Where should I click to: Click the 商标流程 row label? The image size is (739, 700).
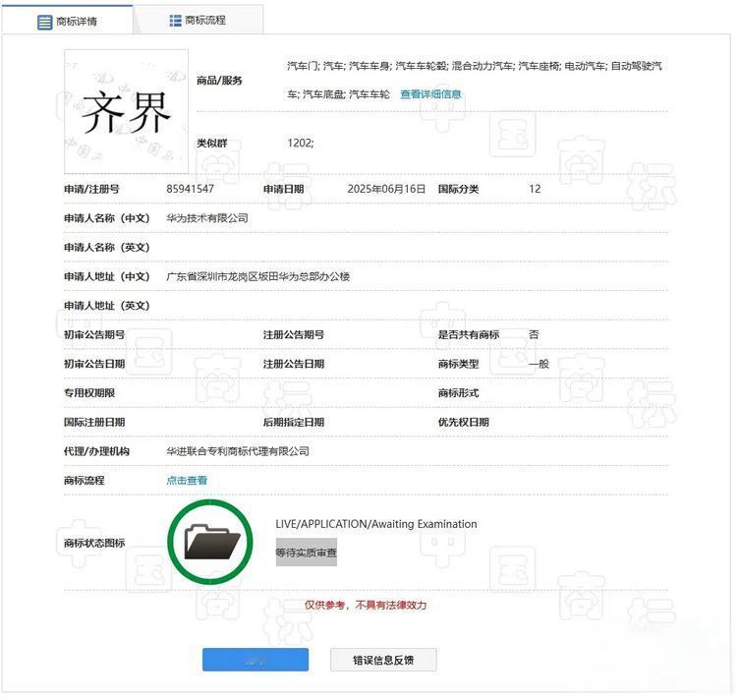pos(85,481)
